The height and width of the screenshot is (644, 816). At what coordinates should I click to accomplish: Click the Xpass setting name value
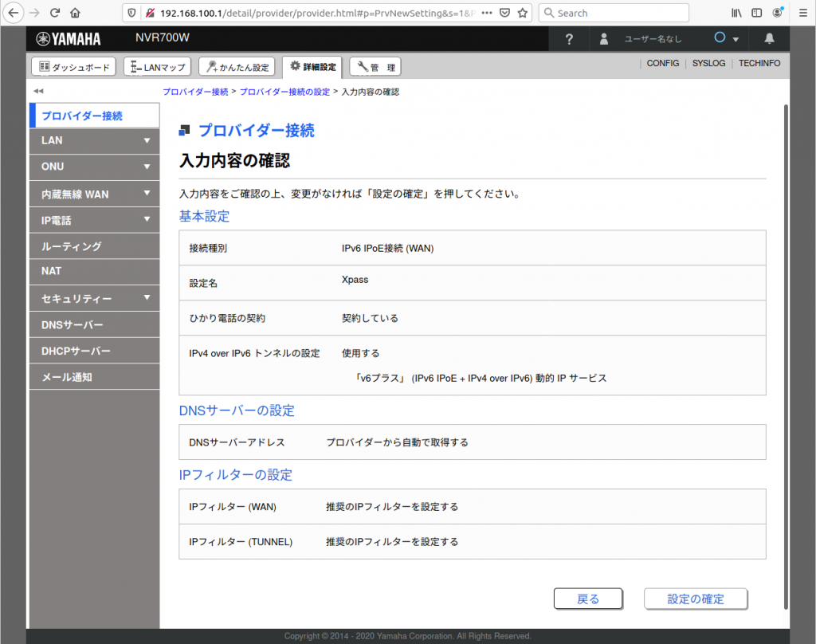point(355,280)
